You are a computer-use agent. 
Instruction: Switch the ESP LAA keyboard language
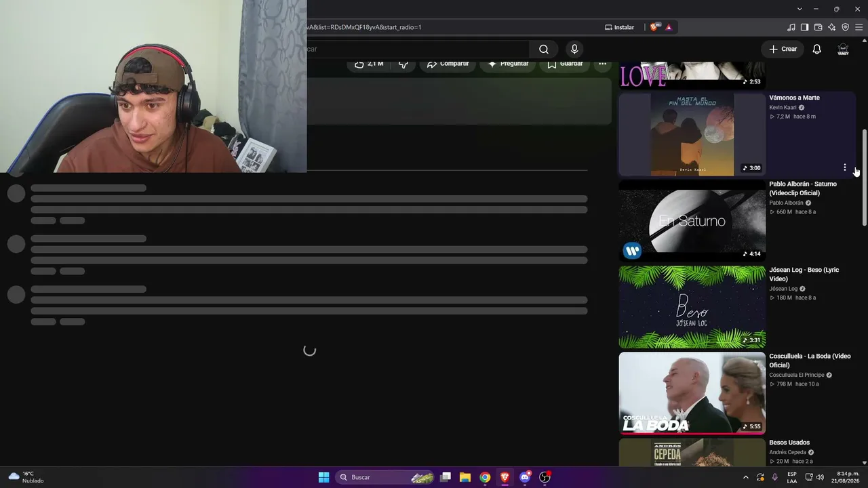point(792,477)
